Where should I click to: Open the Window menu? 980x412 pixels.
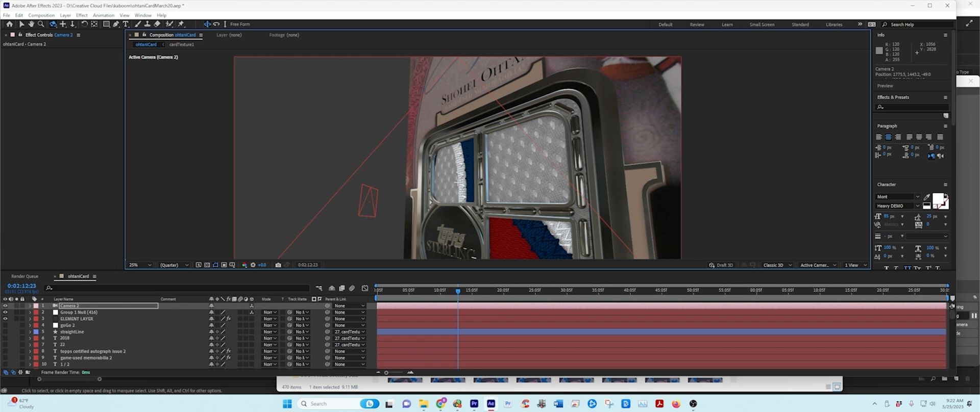[143, 15]
